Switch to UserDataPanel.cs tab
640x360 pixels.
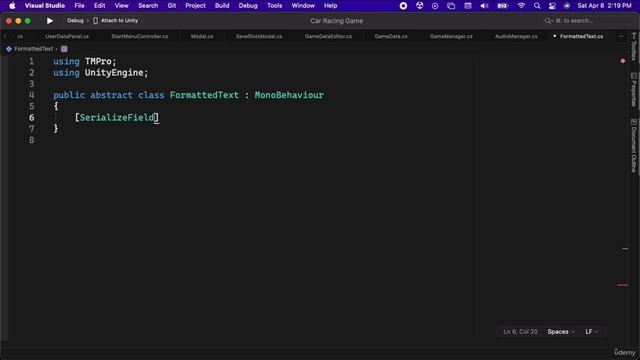point(67,36)
